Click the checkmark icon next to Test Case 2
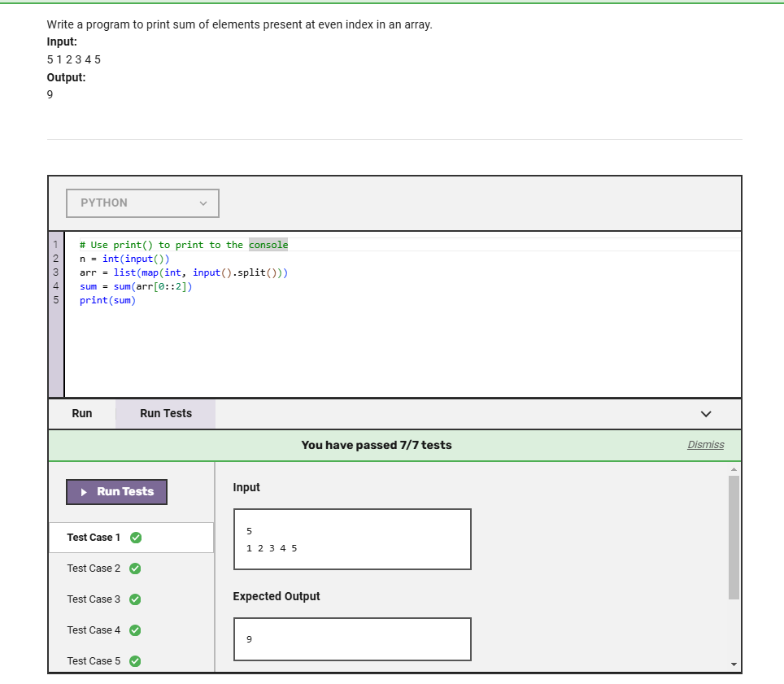This screenshot has height=684, width=784. click(135, 568)
